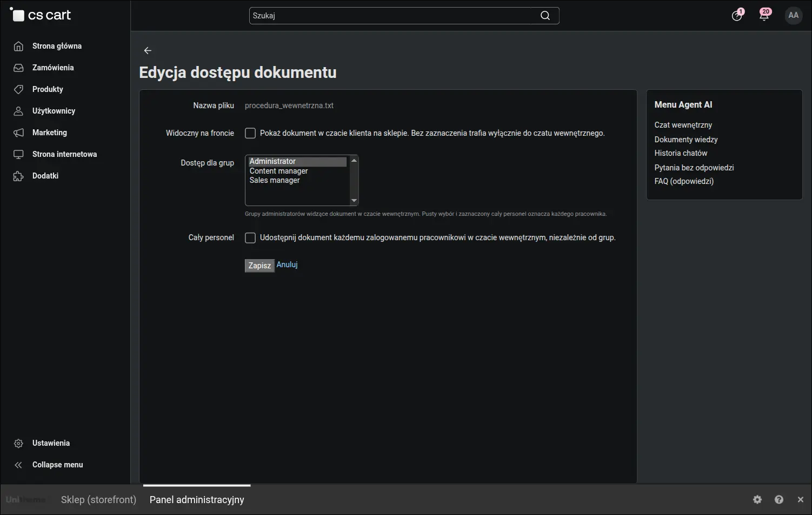Click the bottom bar question mark icon

tap(779, 499)
